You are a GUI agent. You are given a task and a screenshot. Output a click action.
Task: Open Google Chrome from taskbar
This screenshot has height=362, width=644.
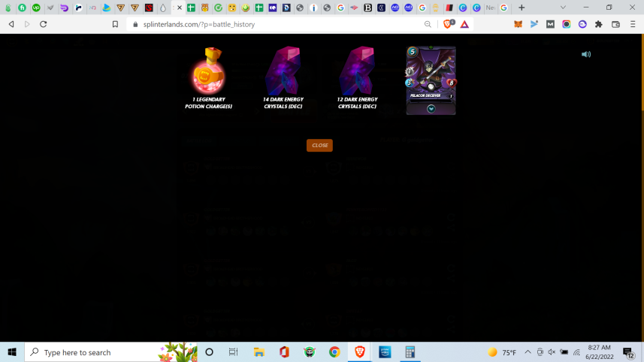[334, 352]
